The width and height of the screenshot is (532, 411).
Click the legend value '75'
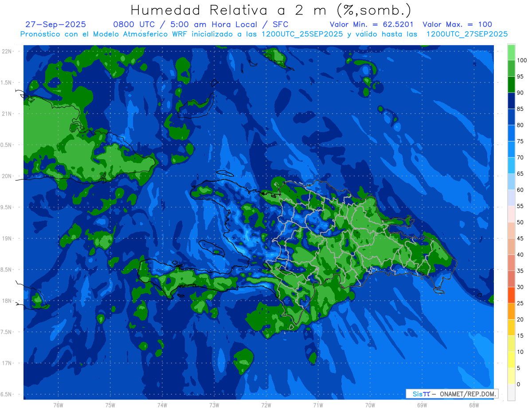(x=520, y=141)
